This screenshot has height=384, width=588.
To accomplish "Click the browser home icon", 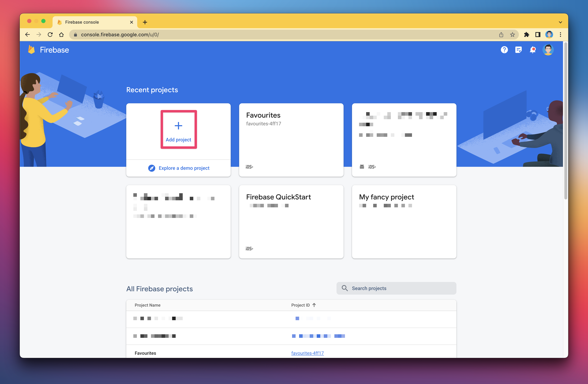I will (61, 35).
